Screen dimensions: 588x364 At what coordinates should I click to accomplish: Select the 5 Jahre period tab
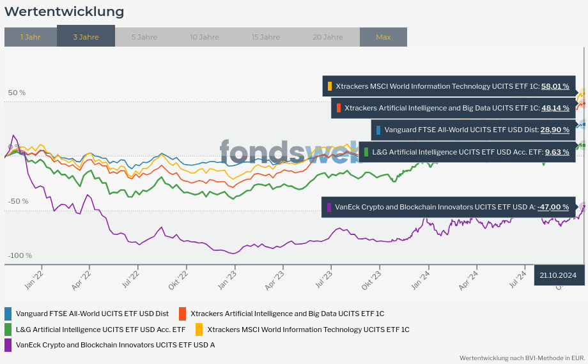coord(144,37)
